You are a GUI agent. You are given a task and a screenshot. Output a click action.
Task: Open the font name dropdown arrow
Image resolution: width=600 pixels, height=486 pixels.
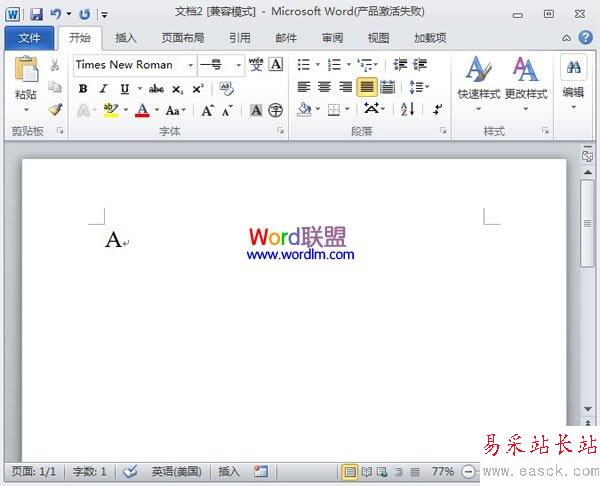(x=190, y=65)
